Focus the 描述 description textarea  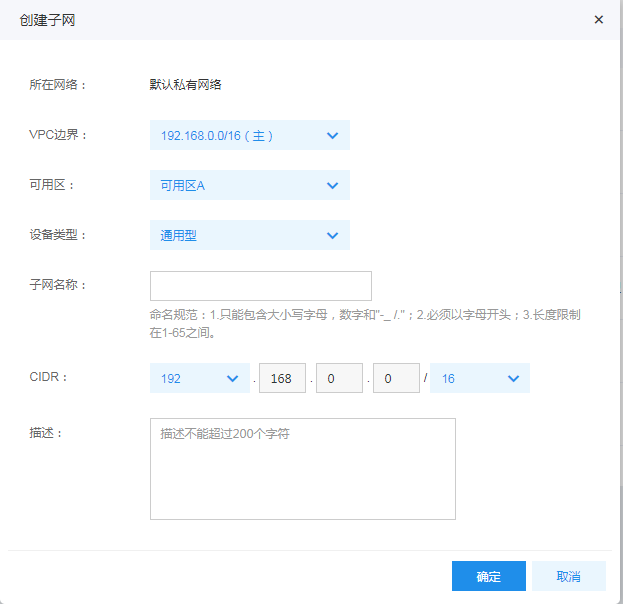(x=303, y=469)
